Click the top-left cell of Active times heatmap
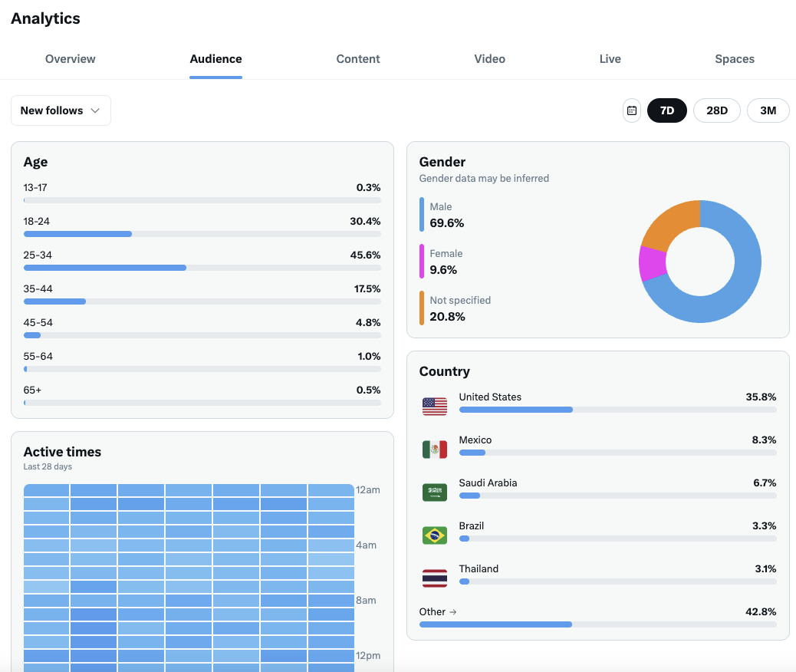 pos(47,490)
